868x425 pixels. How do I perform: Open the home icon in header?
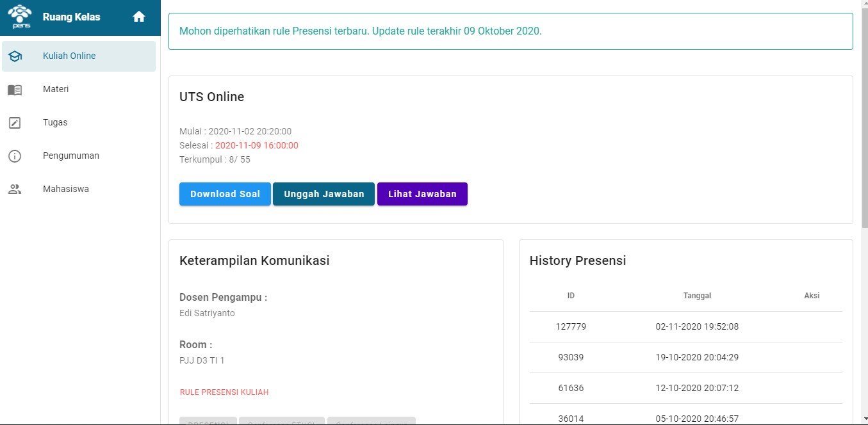pos(139,17)
